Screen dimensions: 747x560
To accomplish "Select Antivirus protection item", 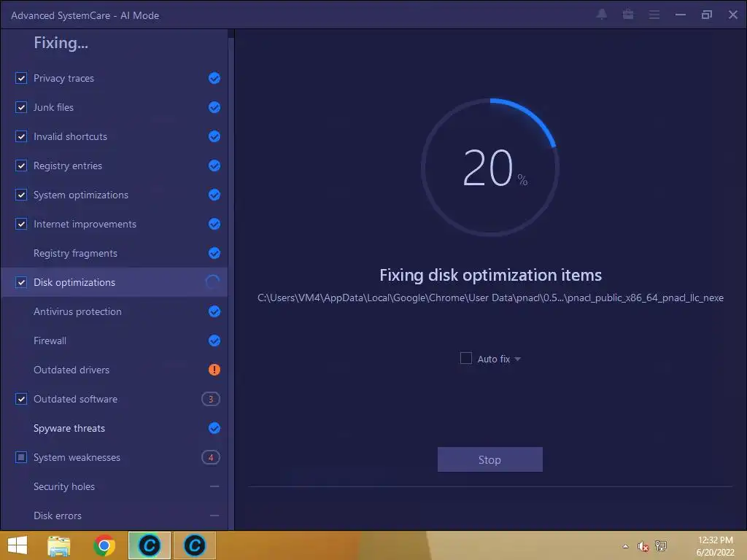I will pos(115,311).
